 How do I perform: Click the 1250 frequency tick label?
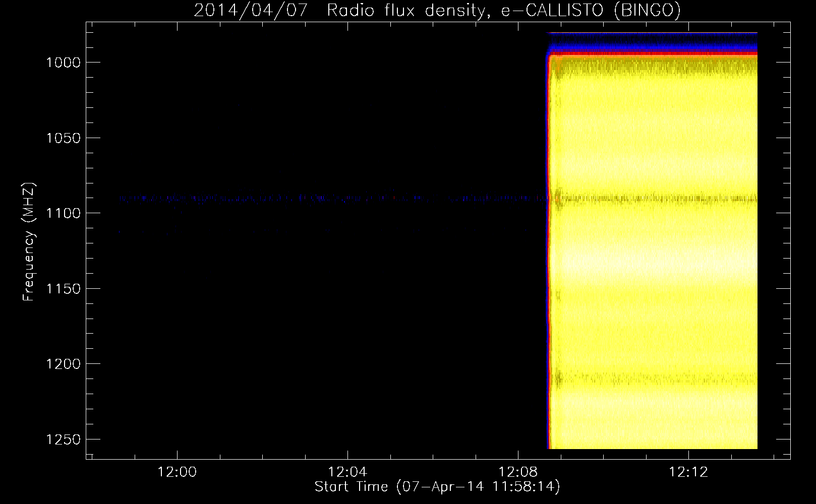click(x=63, y=439)
